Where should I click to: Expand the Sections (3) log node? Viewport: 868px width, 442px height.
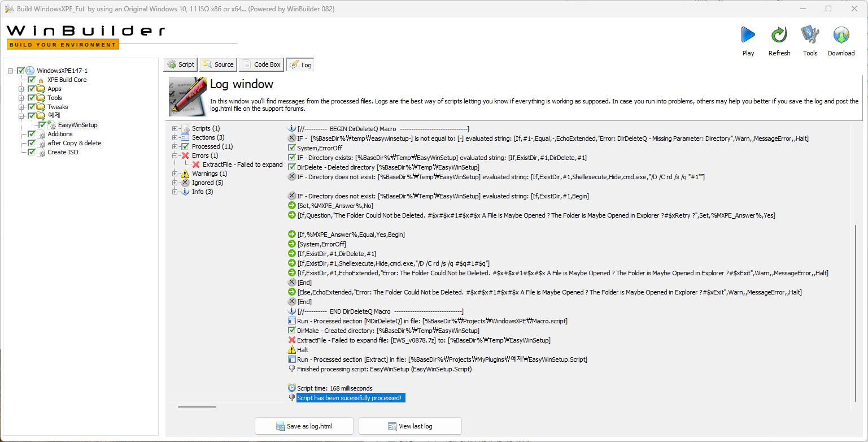175,137
